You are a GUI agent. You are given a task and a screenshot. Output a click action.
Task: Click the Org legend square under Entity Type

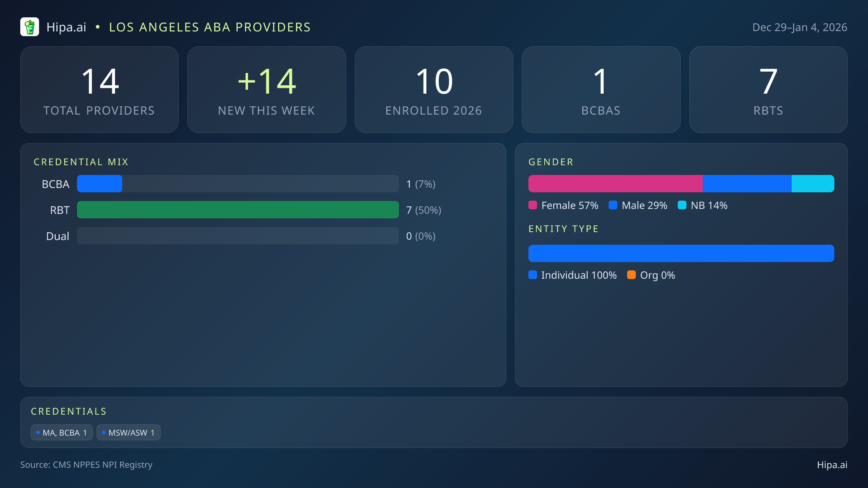(x=632, y=275)
